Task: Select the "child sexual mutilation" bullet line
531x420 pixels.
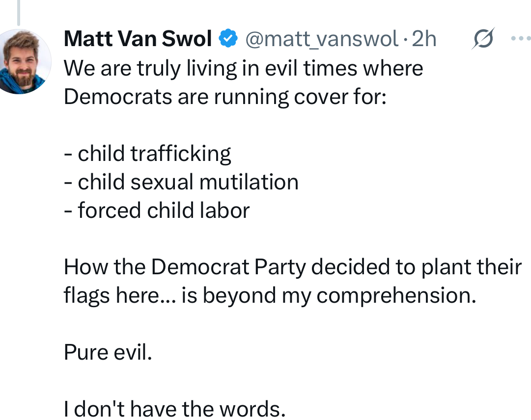Action: pyautogui.click(x=181, y=182)
